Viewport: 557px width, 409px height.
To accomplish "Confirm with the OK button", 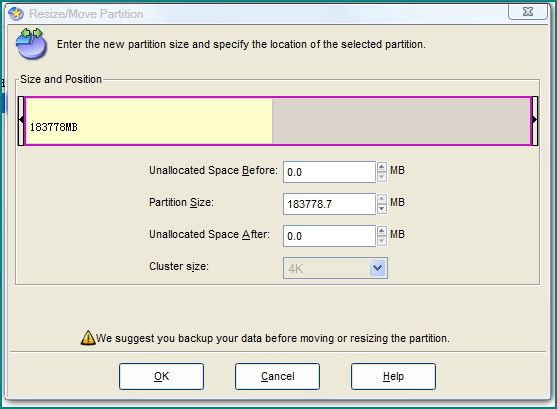I will (161, 376).
